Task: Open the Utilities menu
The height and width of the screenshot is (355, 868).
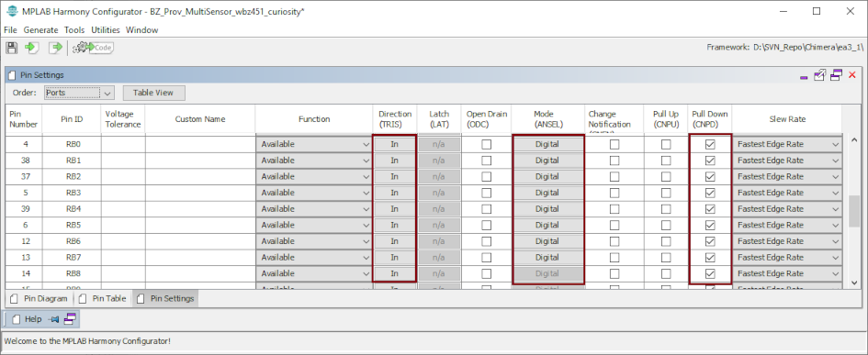Action: [106, 30]
